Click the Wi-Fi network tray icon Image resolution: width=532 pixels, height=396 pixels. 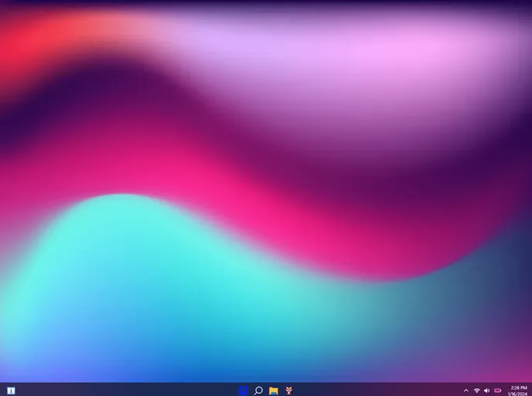(476, 391)
